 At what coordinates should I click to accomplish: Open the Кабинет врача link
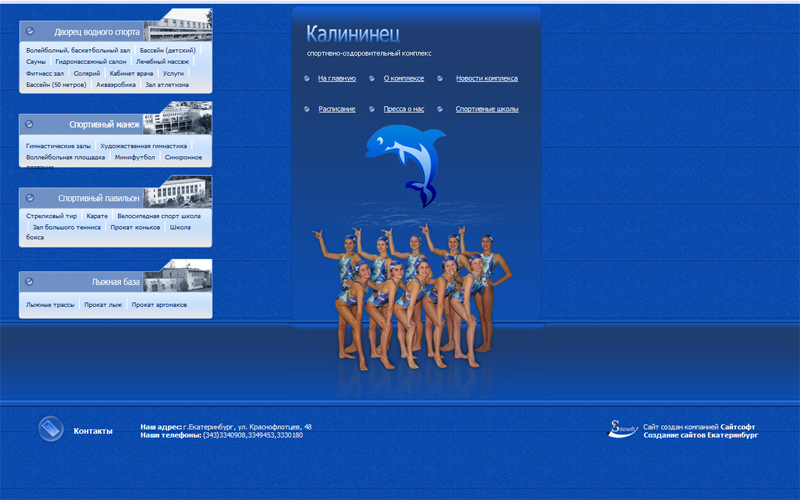(131, 73)
